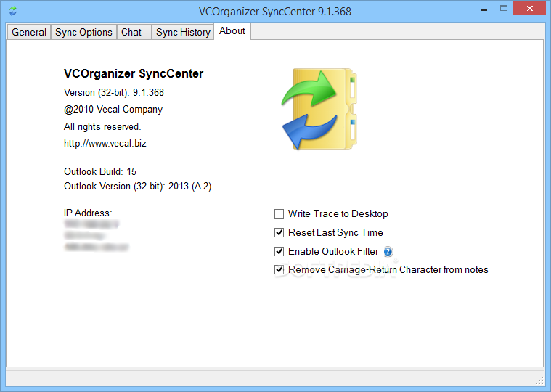Click the Outlook Filter help icon

(x=388, y=251)
